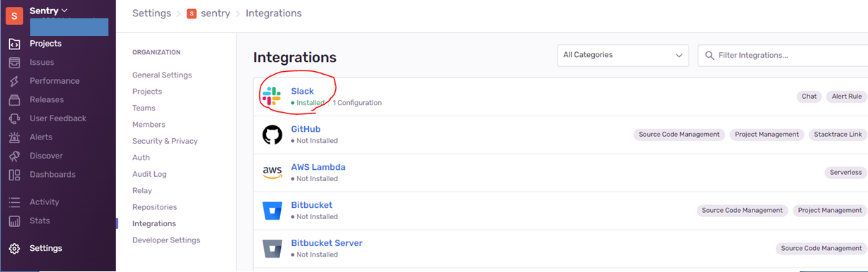This screenshot has width=868, height=272.
Task: Click the Filter Integrations search field
Action: coord(783,55)
